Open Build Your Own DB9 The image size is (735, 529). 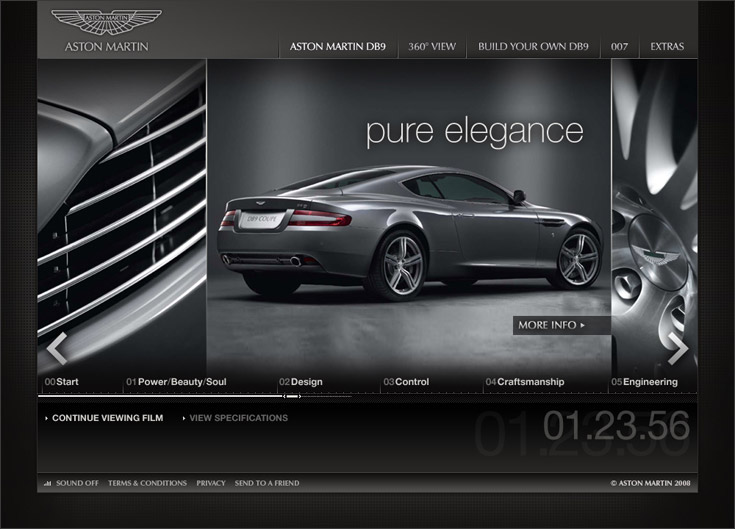point(532,47)
